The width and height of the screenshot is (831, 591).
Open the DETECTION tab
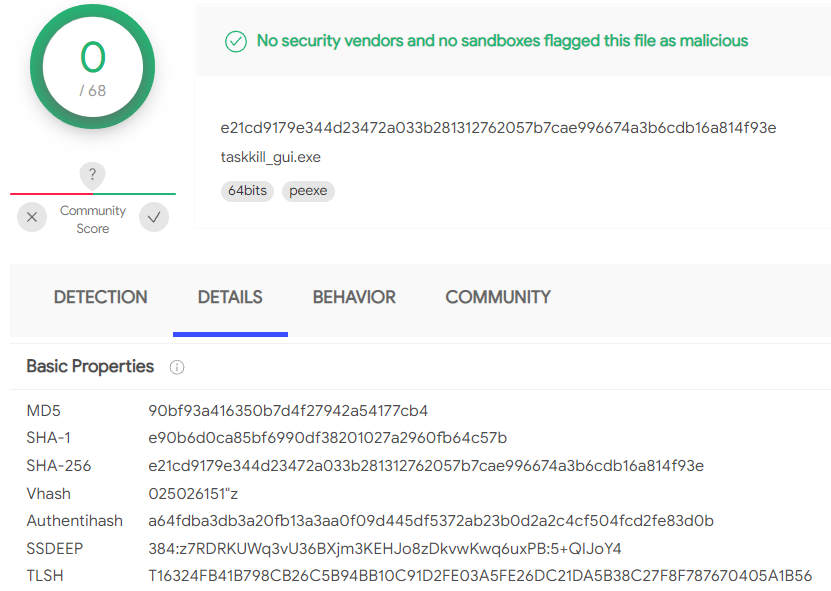click(101, 297)
